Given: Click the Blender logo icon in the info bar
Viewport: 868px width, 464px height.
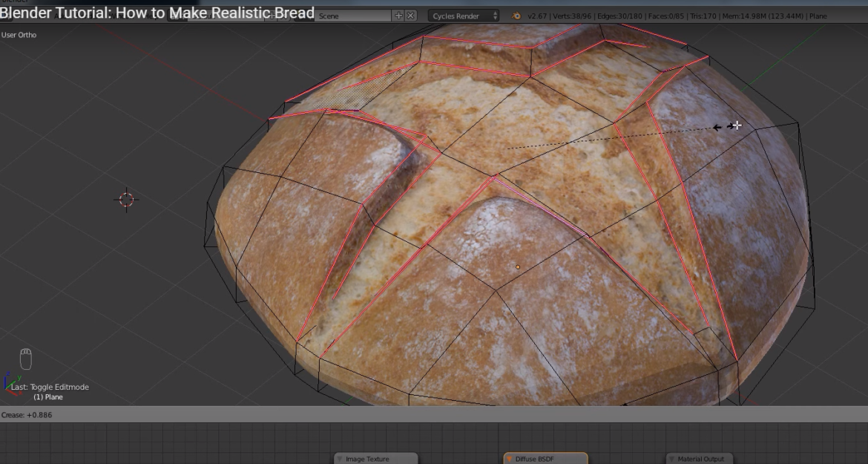Looking at the screenshot, I should (x=516, y=16).
